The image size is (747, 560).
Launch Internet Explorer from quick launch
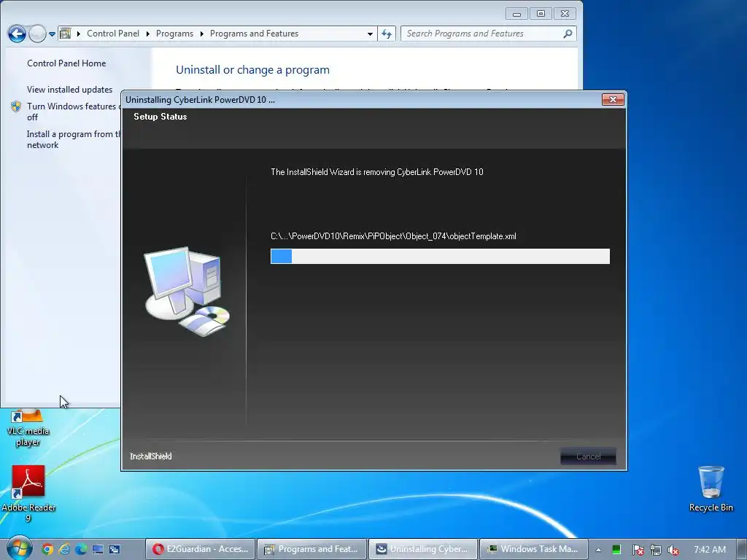point(64,550)
